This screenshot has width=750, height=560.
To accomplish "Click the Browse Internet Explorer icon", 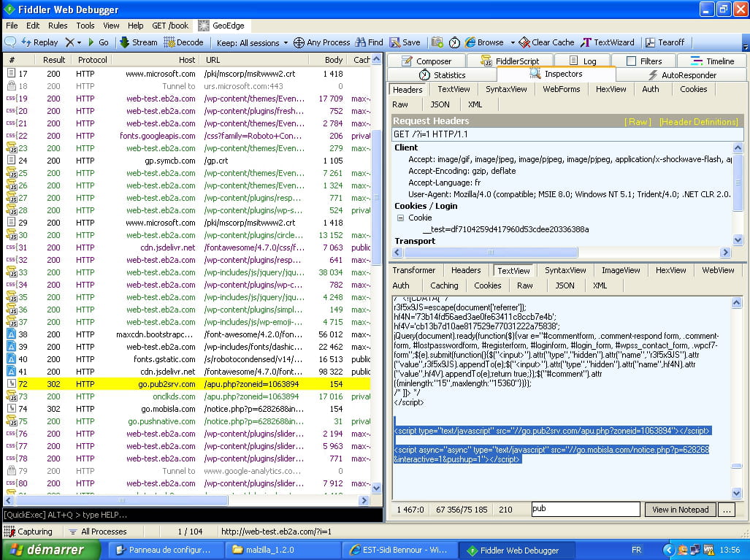I will point(470,42).
